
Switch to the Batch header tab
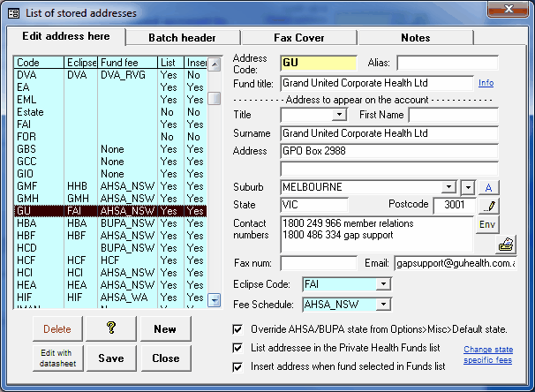(182, 37)
